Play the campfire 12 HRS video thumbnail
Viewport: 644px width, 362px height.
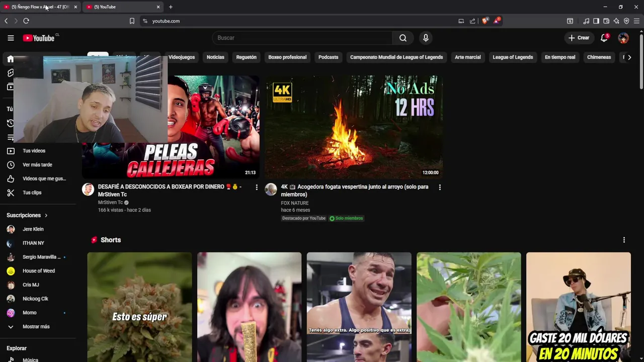[354, 127]
